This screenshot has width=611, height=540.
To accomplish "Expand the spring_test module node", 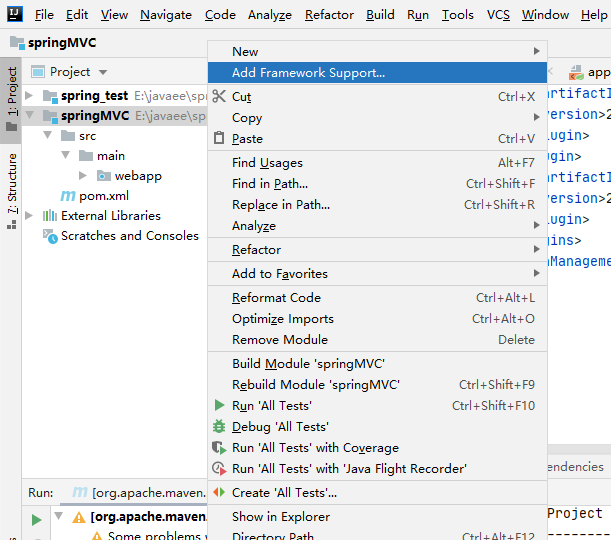I will click(x=29, y=95).
